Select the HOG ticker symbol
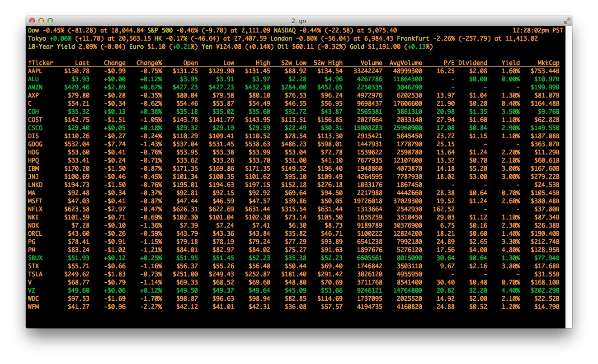This screenshot has width=598, height=364. click(33, 152)
